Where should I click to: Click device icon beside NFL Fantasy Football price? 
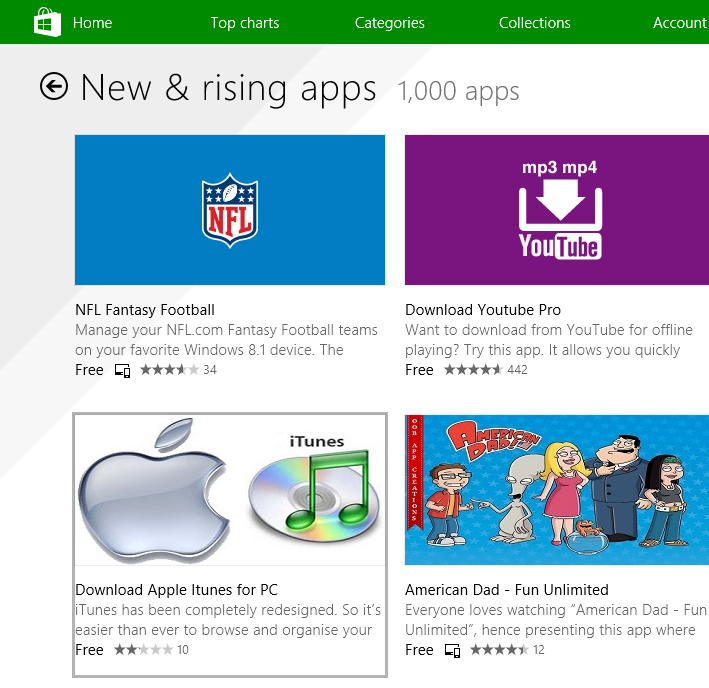click(x=122, y=371)
